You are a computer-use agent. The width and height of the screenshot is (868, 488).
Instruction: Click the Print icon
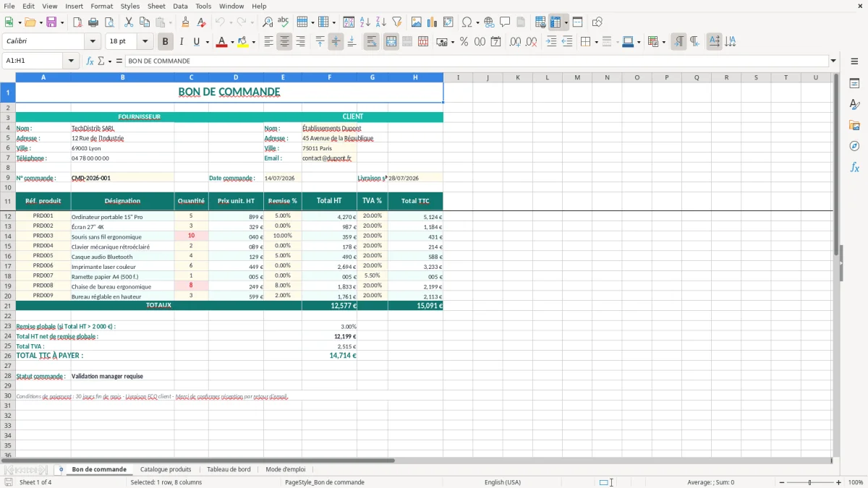click(93, 22)
